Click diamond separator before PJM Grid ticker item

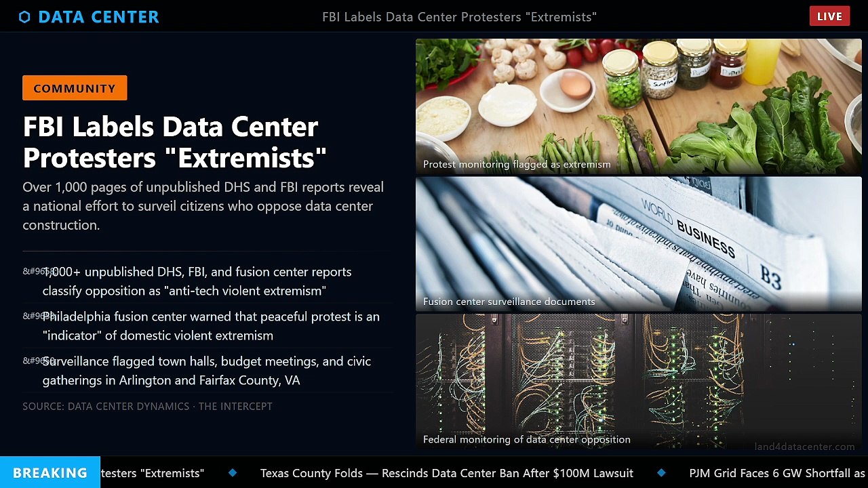[x=661, y=472]
